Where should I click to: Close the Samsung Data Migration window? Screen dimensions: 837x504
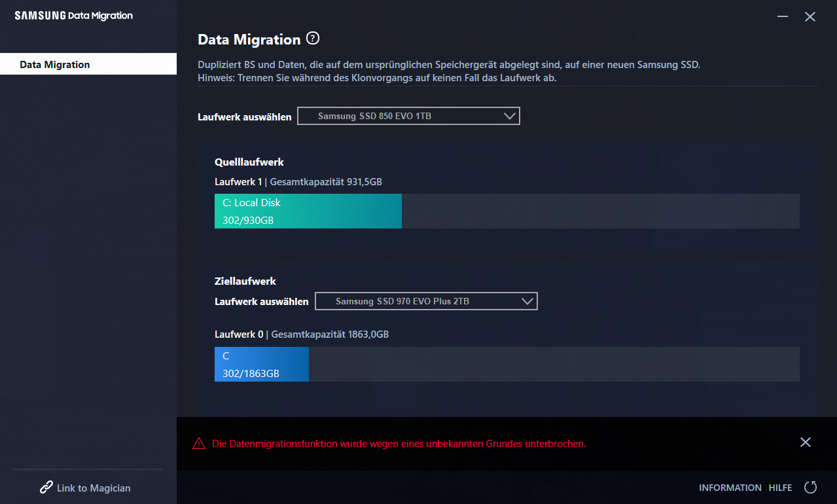point(810,17)
